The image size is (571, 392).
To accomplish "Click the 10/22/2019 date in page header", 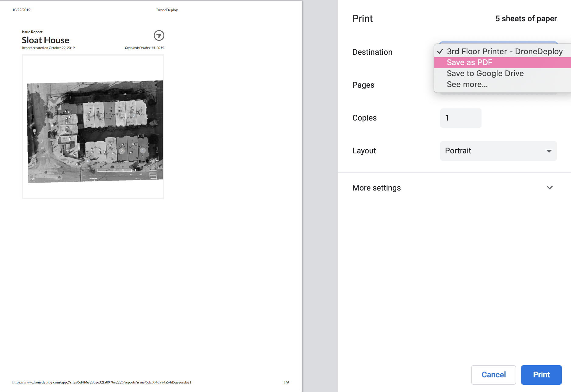I will 21,10.
